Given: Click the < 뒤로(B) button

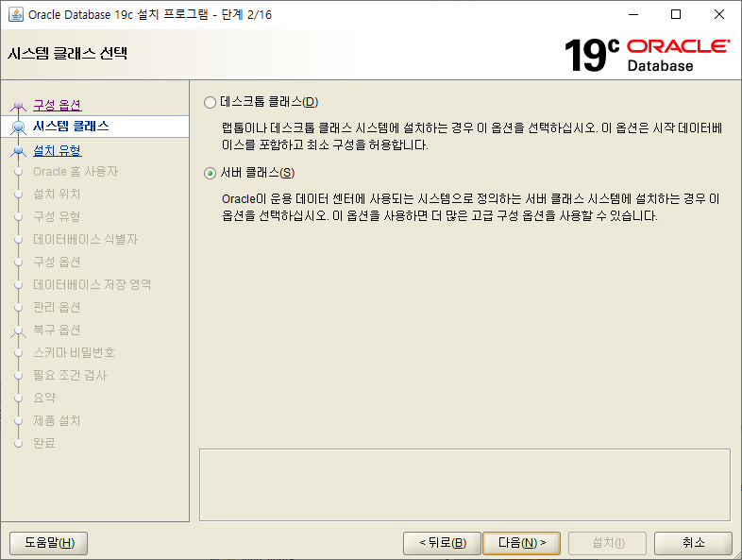Looking at the screenshot, I should click(442, 542).
